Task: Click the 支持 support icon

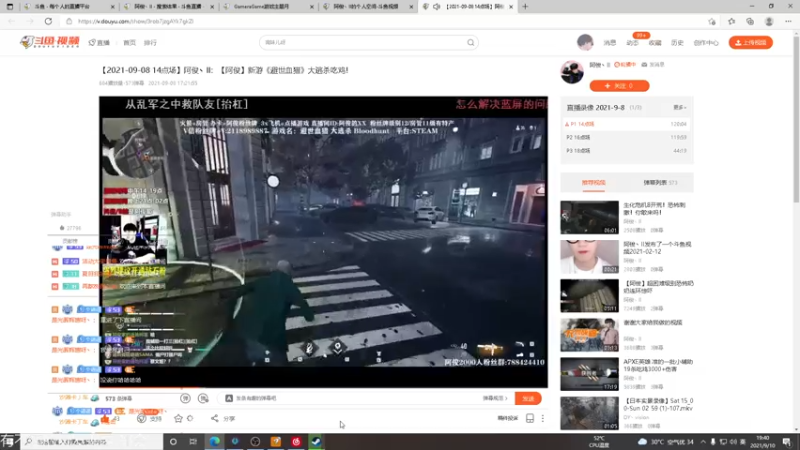Action: pyautogui.click(x=142, y=418)
